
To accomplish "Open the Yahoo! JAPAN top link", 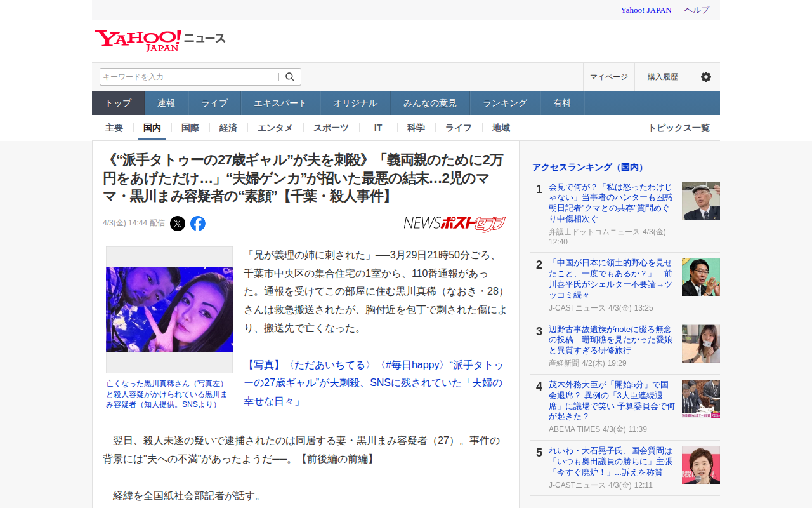I will [x=646, y=10].
